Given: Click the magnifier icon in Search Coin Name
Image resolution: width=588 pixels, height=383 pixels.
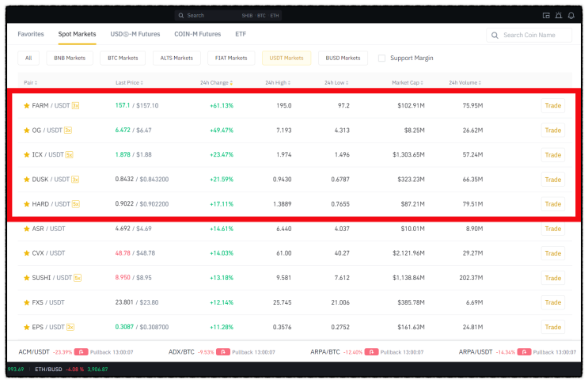Looking at the screenshot, I should pyautogui.click(x=495, y=36).
